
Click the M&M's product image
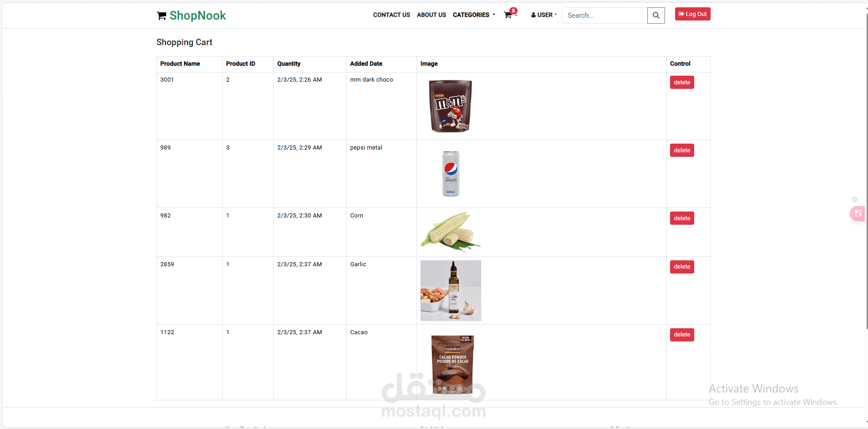pos(451,106)
